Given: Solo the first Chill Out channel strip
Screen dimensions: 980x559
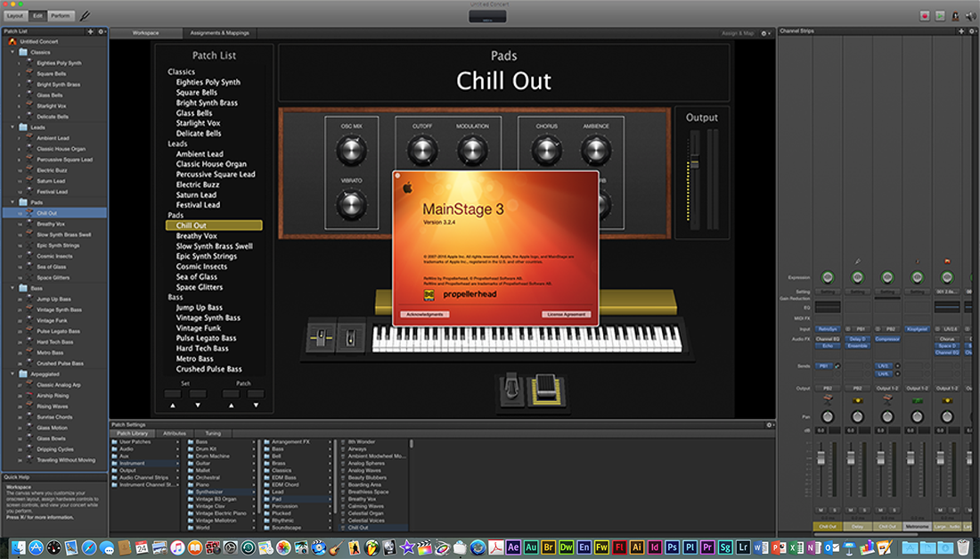Looking at the screenshot, I should [833, 510].
